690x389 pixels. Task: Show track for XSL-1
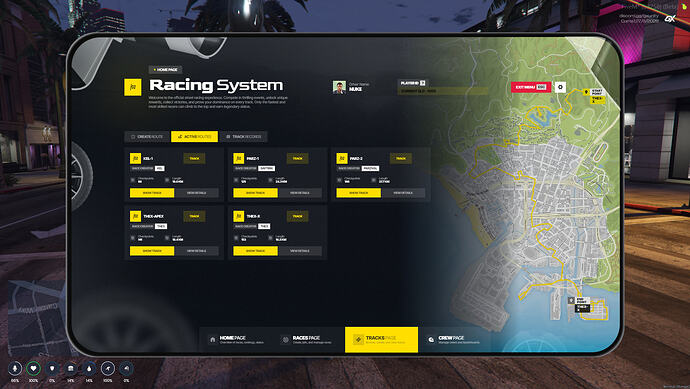152,193
